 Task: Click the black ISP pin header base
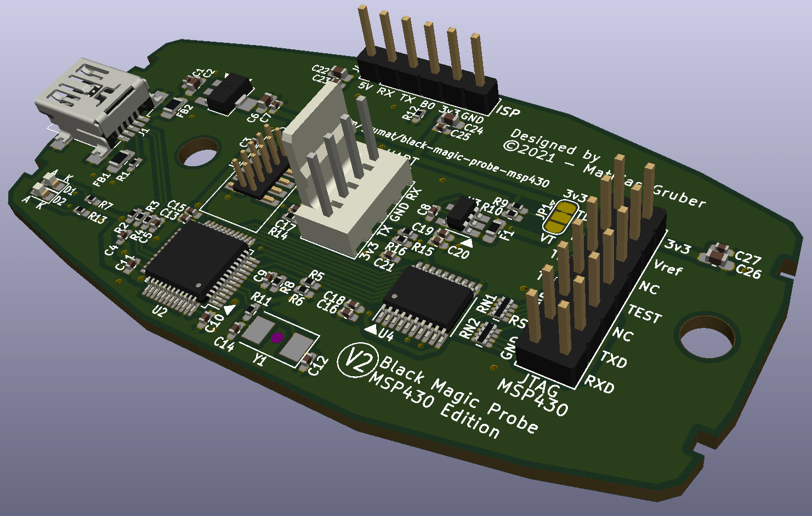(427, 80)
